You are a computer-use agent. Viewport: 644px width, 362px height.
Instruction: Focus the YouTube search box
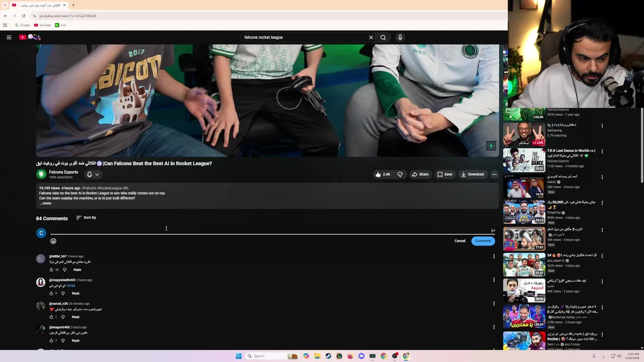304,37
